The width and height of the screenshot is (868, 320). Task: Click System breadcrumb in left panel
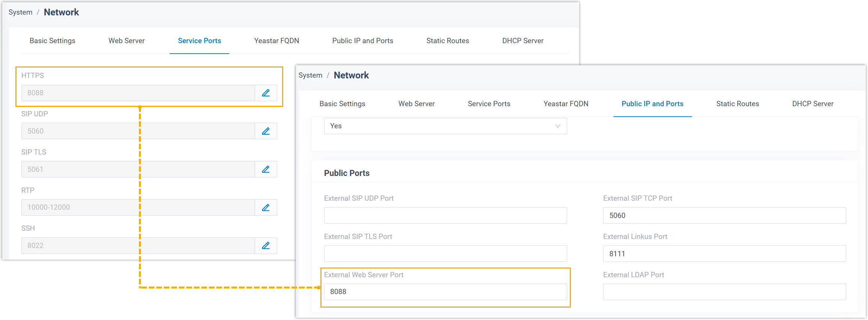click(21, 12)
